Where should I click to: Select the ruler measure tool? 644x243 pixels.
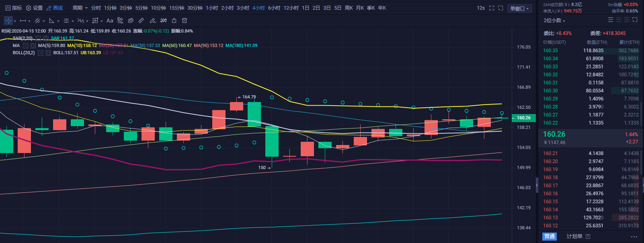[x=141, y=20]
